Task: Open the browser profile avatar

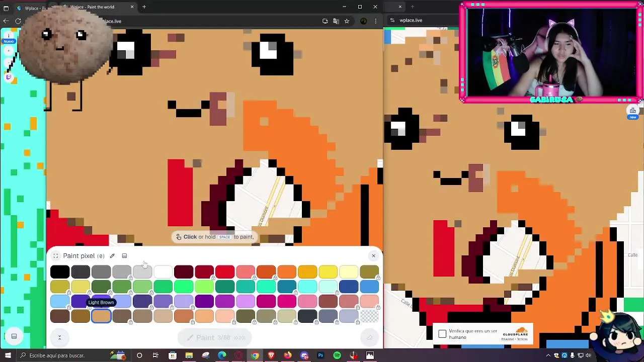Action: click(363, 21)
